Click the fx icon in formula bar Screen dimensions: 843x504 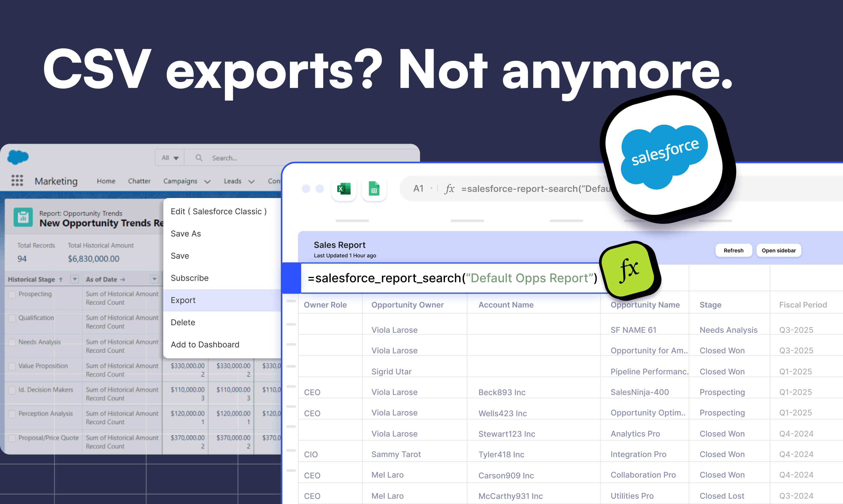click(449, 189)
